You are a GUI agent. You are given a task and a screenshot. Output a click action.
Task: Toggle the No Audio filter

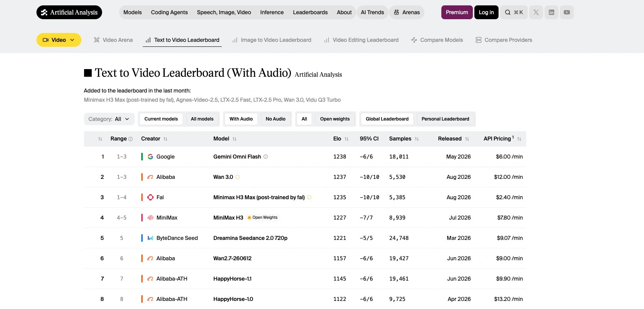tap(276, 119)
